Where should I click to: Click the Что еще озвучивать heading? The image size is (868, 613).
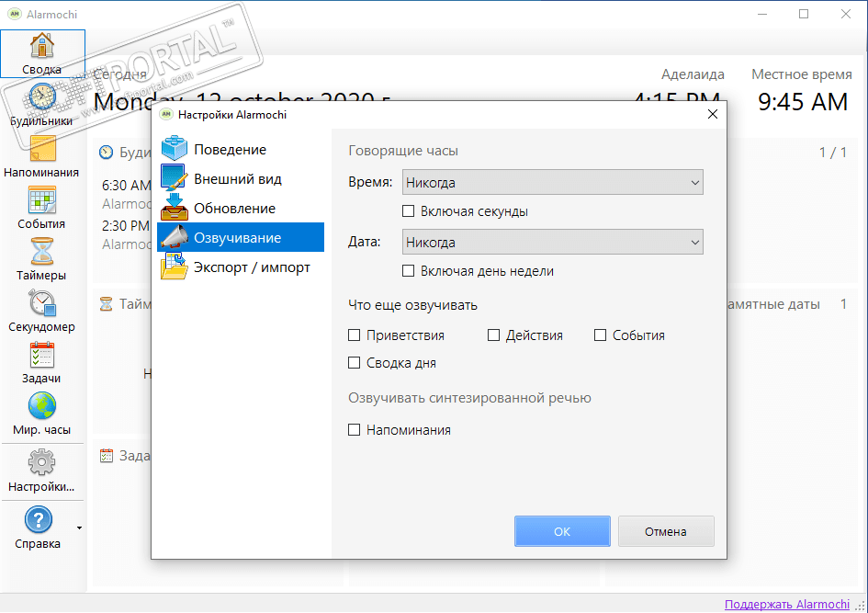click(412, 305)
